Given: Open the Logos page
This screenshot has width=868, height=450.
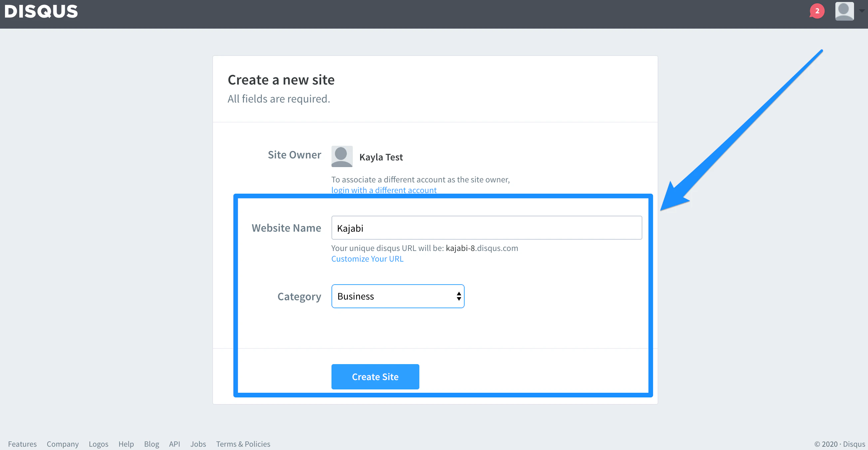Looking at the screenshot, I should pos(98,444).
